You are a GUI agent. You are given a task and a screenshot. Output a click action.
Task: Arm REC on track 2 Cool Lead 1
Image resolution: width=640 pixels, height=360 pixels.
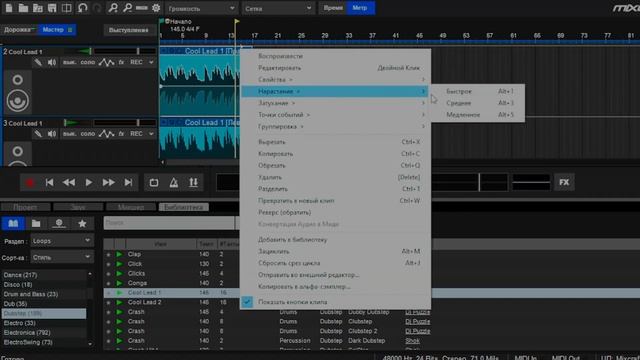(136, 62)
